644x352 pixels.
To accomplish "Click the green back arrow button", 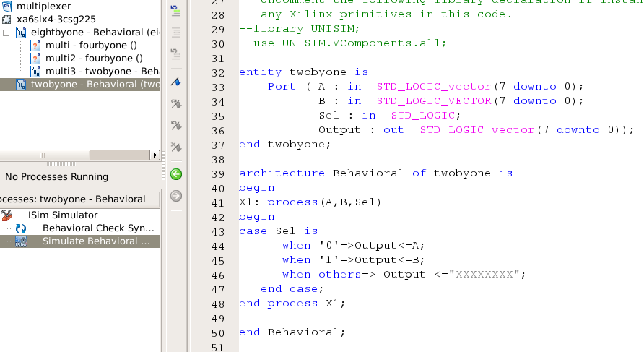I will click(176, 174).
